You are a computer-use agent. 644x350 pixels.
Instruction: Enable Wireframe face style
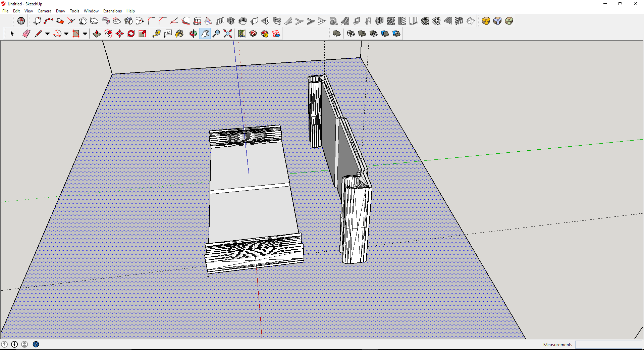351,34
